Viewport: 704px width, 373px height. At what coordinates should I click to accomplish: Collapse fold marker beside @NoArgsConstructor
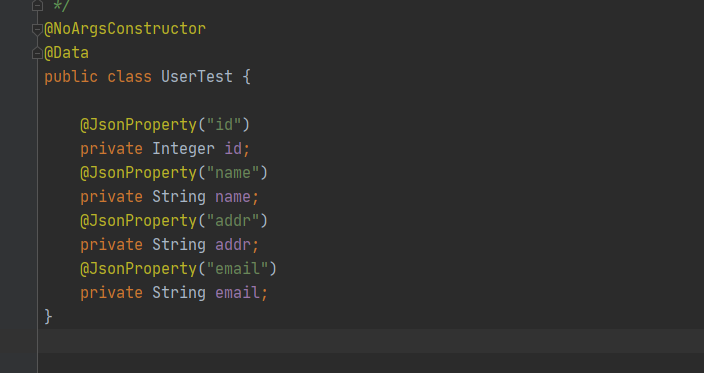pos(37,30)
